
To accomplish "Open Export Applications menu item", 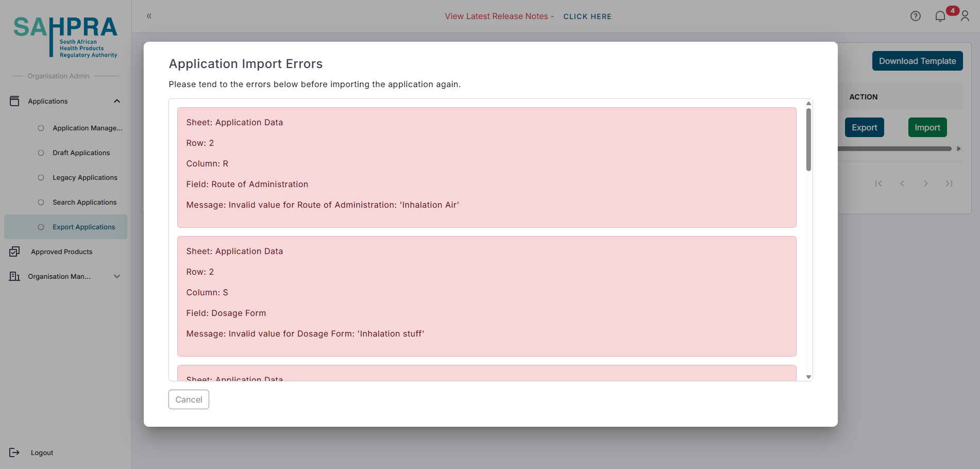I will (83, 227).
